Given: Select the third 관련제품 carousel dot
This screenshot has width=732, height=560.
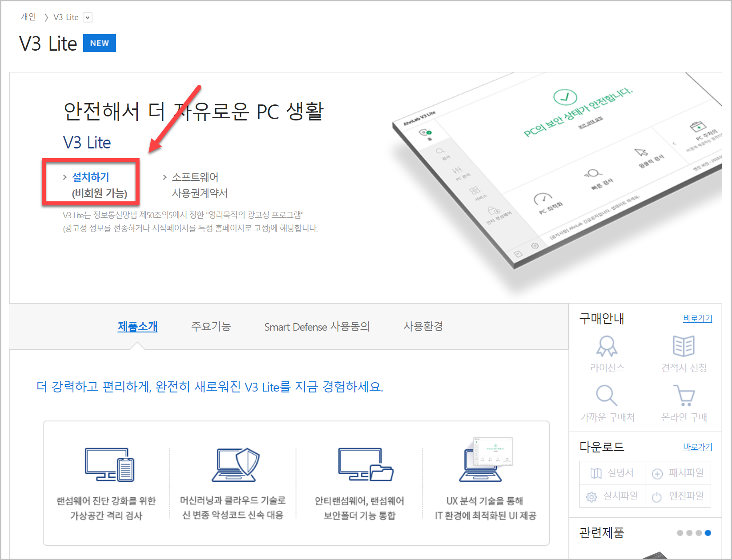Looking at the screenshot, I should coord(699,533).
